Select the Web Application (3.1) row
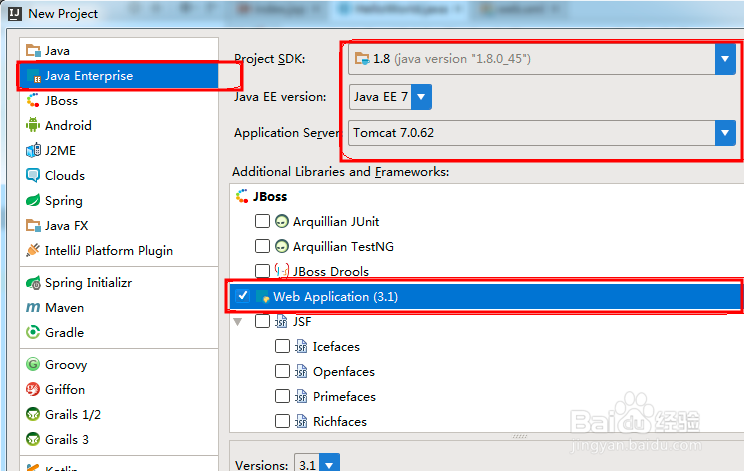The height and width of the screenshot is (471, 744). click(485, 297)
